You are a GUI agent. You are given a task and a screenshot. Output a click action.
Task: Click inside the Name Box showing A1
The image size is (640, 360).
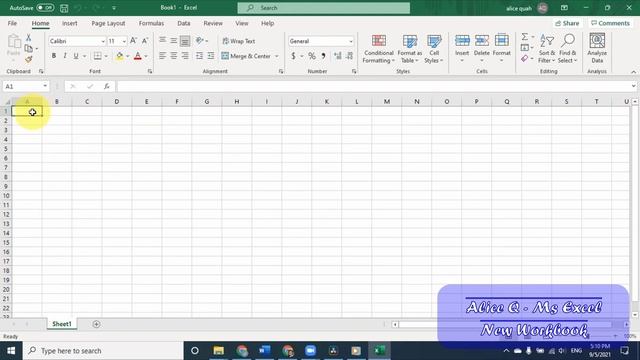click(x=22, y=87)
